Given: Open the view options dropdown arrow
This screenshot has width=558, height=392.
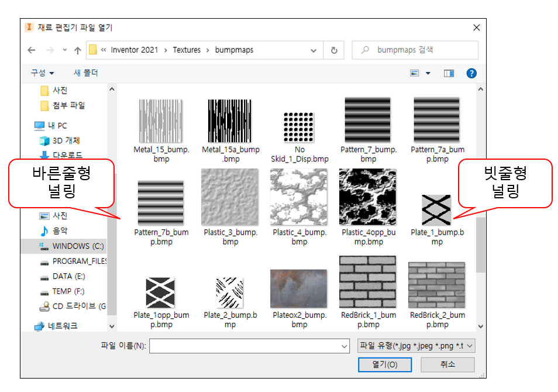Looking at the screenshot, I should coord(428,73).
